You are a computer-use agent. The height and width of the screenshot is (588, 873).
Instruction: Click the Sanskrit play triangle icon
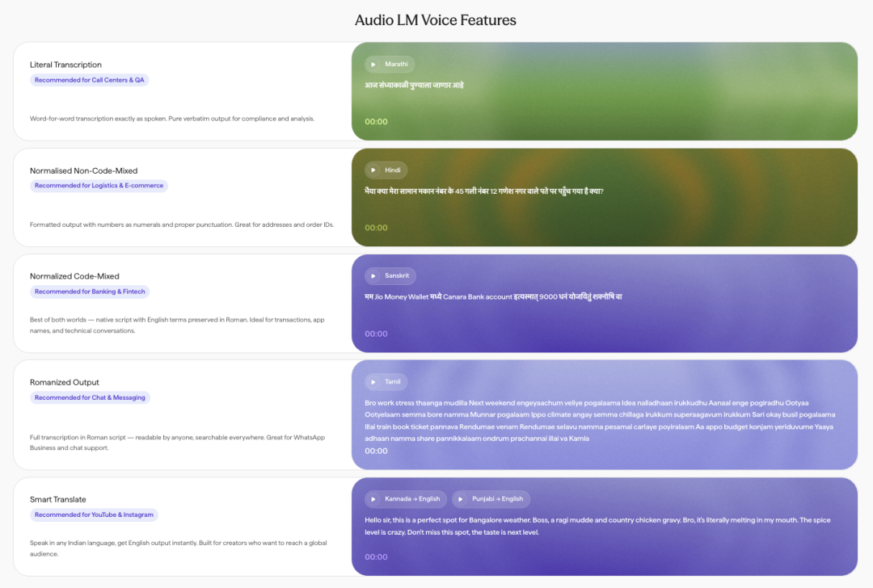point(373,276)
